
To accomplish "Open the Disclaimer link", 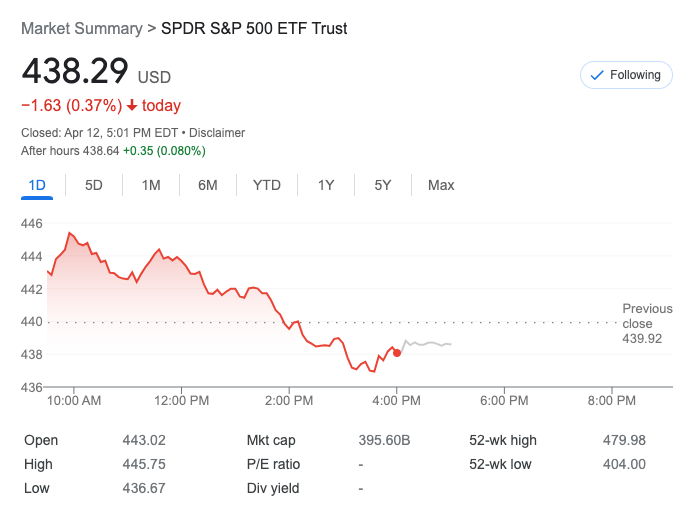I will (x=217, y=133).
